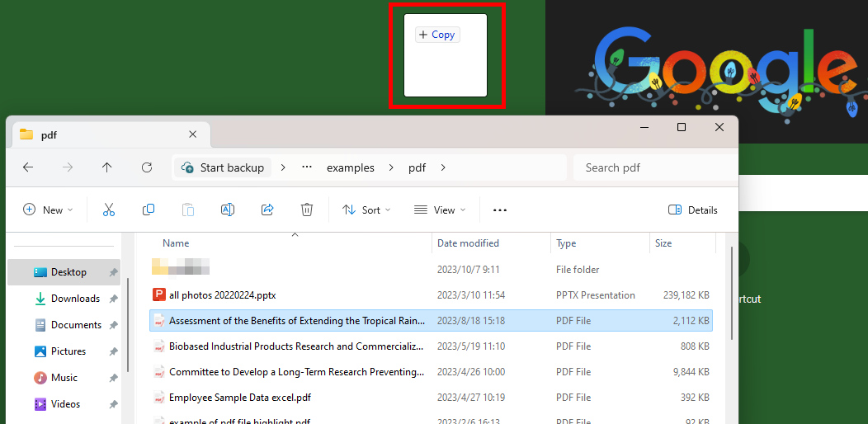868x424 pixels.
Task: Expand chevron after Start backup breadcrumb
Action: (283, 167)
